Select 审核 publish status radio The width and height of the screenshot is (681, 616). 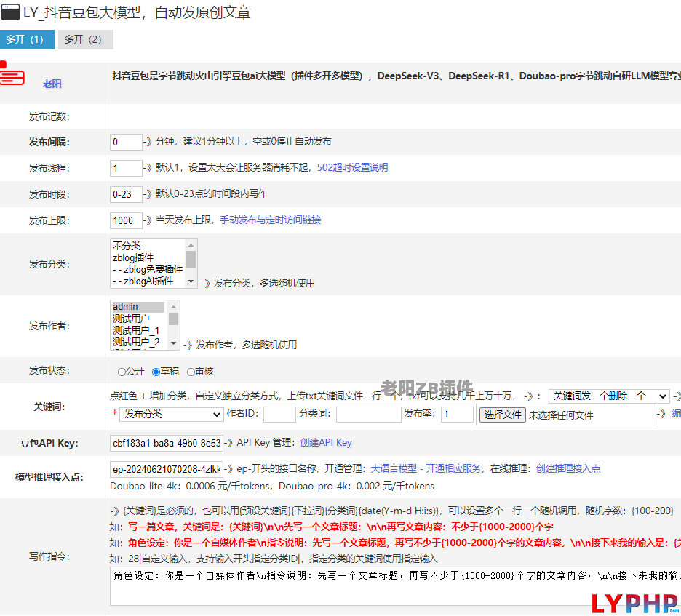(191, 372)
